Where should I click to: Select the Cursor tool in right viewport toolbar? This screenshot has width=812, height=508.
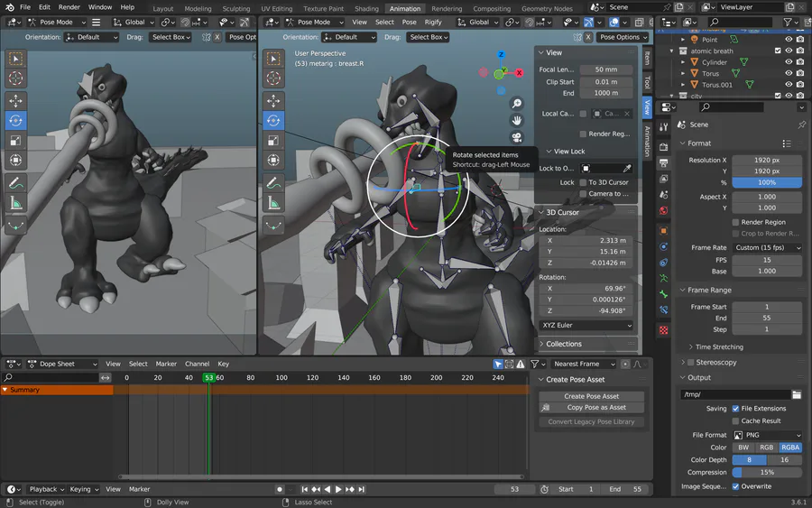point(273,79)
